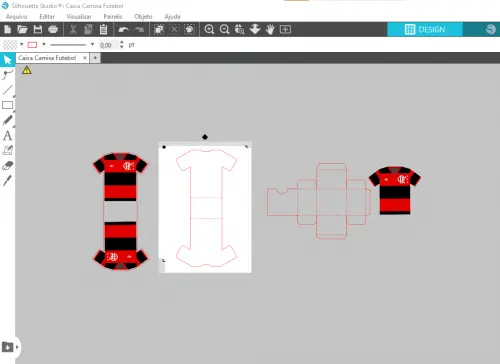Click the Fit to Window icon
500x364 pixels.
tap(285, 30)
